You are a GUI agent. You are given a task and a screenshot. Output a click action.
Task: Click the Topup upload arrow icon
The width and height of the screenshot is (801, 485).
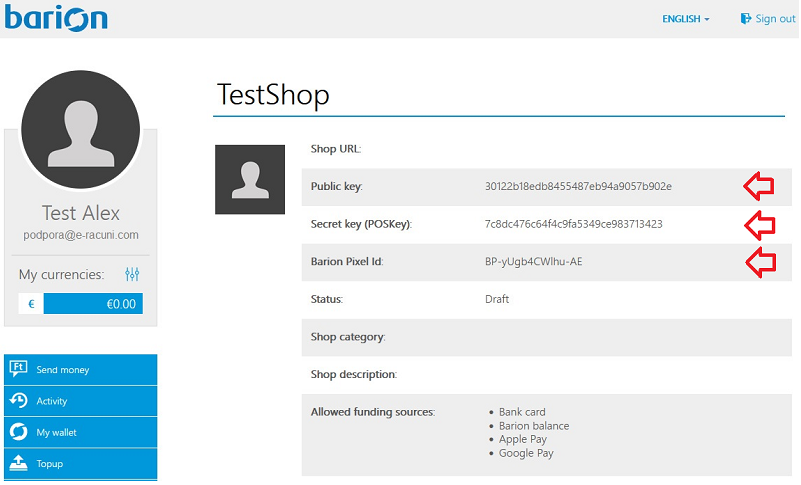pos(18,463)
